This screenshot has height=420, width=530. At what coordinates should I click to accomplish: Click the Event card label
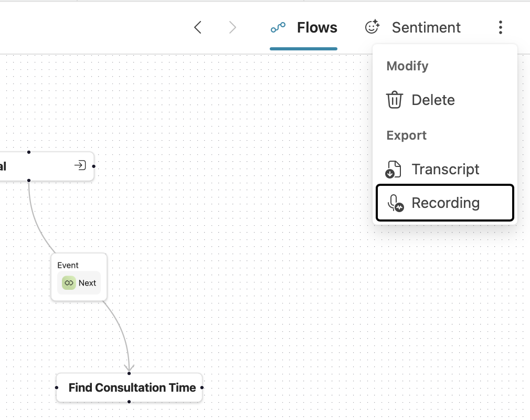pos(68,265)
